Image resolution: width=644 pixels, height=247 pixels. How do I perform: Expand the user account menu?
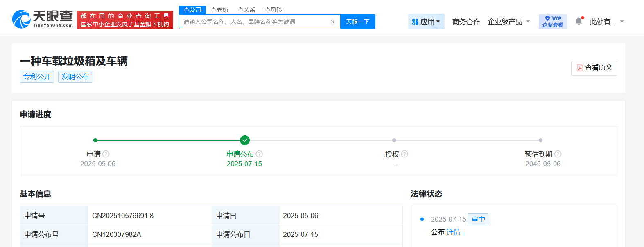(606, 22)
